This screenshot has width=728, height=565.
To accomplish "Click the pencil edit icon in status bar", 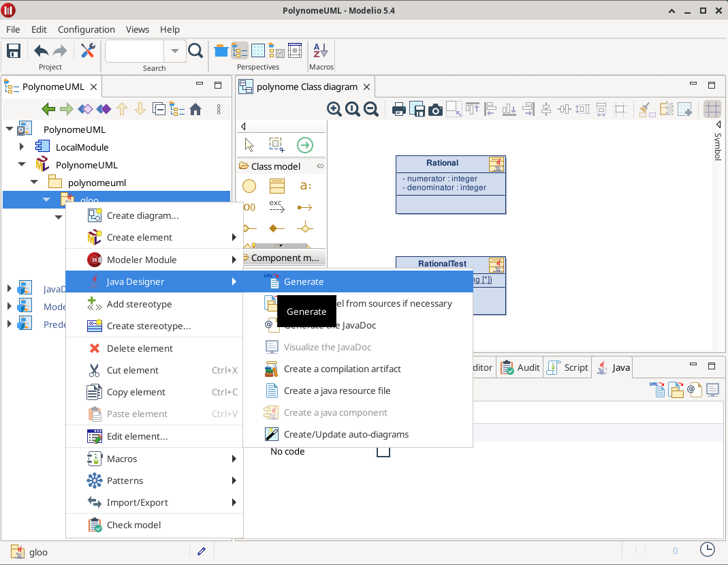I will (x=202, y=551).
